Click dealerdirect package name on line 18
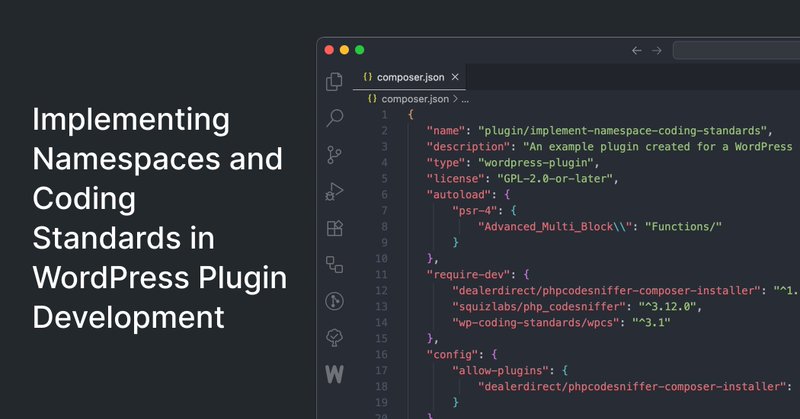 pyautogui.click(x=632, y=387)
